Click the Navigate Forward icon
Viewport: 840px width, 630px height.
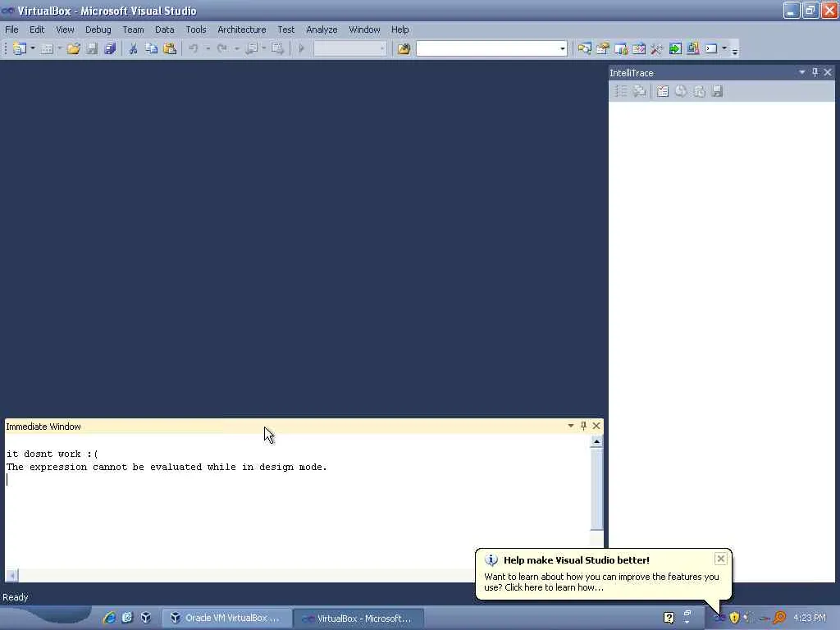277,48
